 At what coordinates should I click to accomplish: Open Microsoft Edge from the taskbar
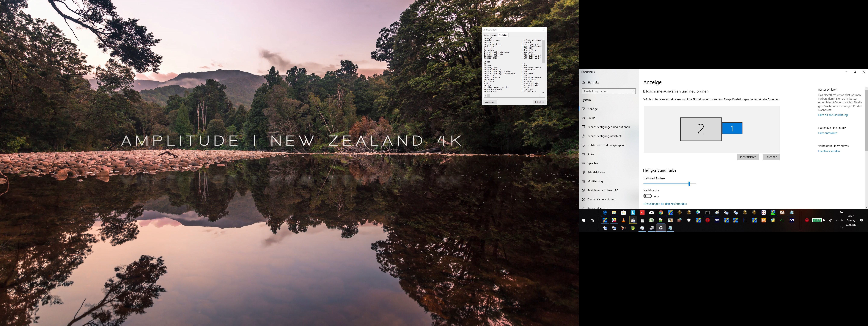click(x=605, y=213)
